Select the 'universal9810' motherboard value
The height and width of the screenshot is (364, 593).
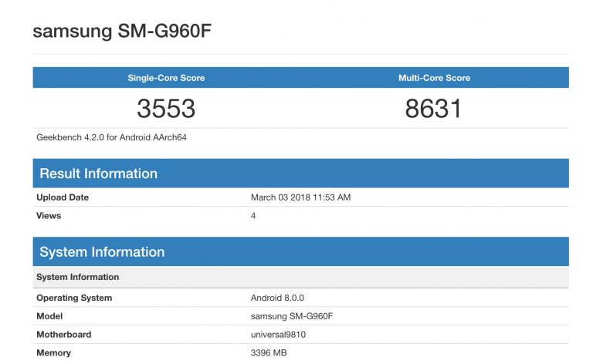(x=278, y=335)
